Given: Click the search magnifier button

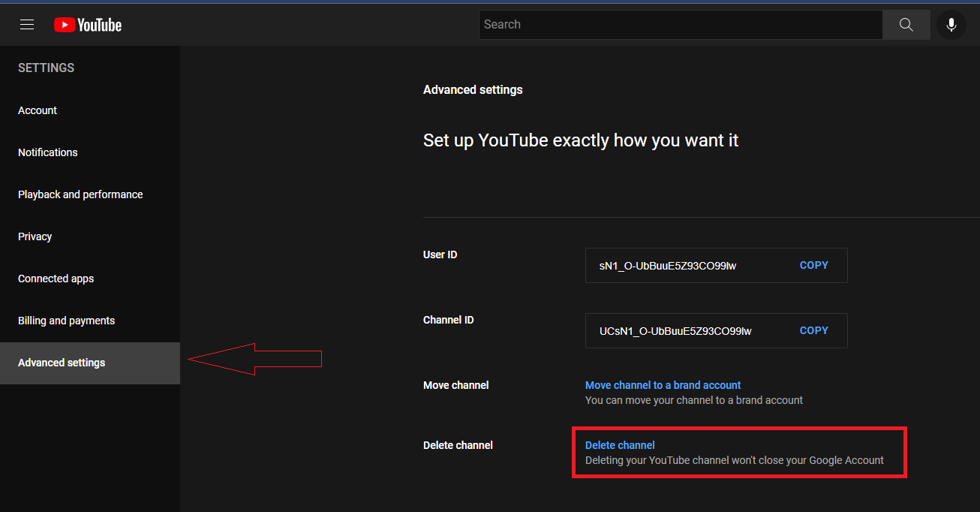Looking at the screenshot, I should pos(906,25).
